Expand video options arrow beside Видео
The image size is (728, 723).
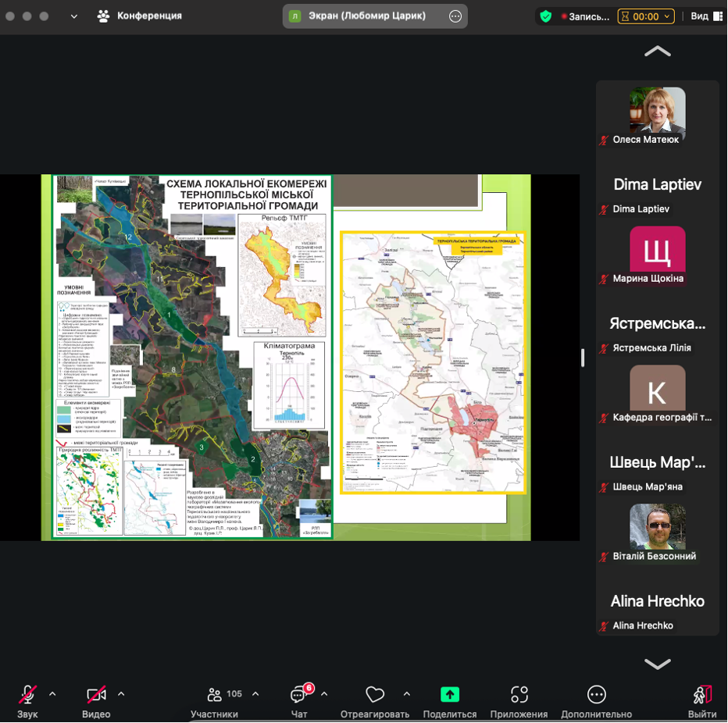tap(121, 693)
